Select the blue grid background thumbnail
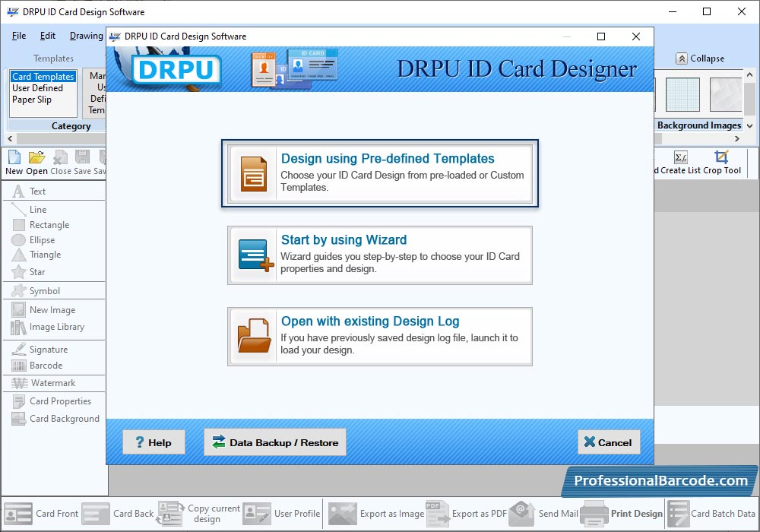Image resolution: width=760 pixels, height=532 pixels. click(682, 94)
